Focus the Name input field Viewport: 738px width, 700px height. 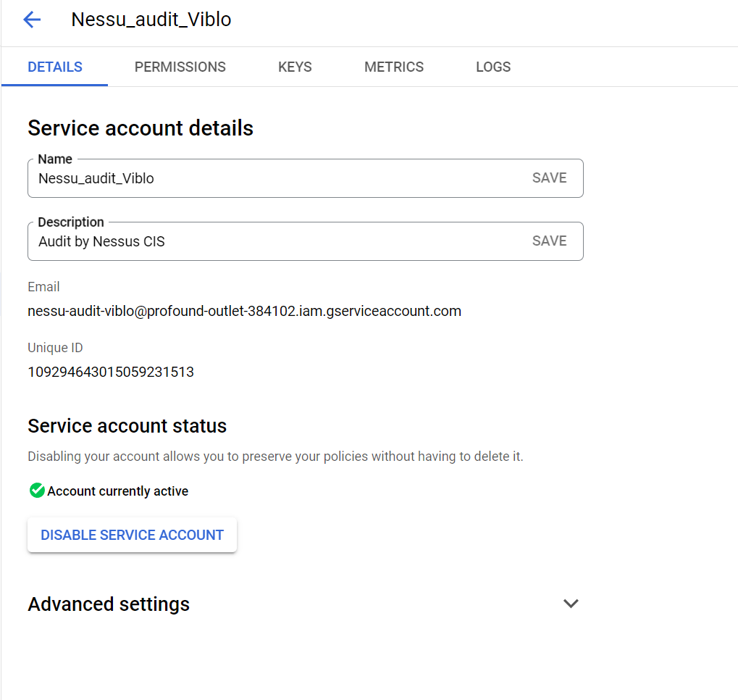275,178
